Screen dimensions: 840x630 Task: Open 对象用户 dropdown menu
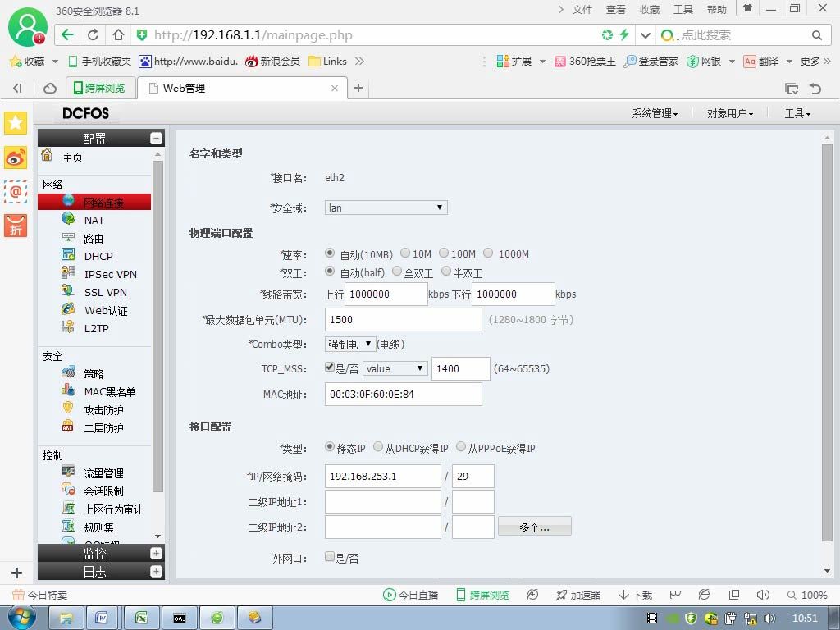coord(730,113)
